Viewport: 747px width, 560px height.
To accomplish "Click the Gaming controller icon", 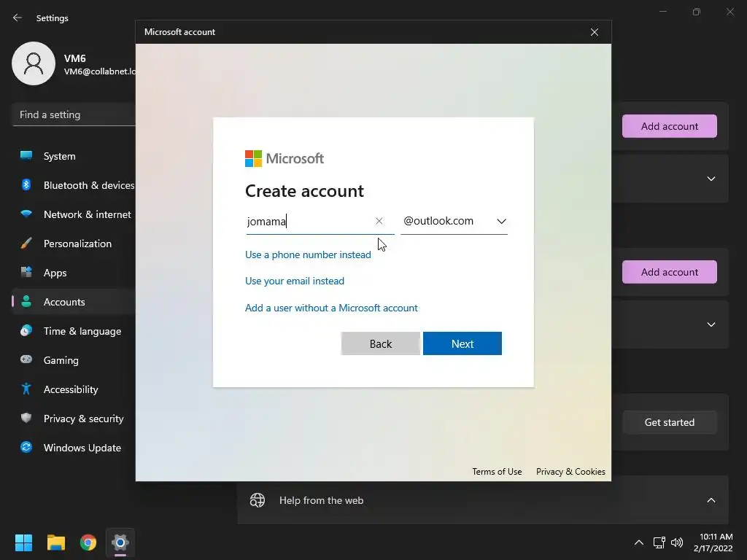I will 26,359.
